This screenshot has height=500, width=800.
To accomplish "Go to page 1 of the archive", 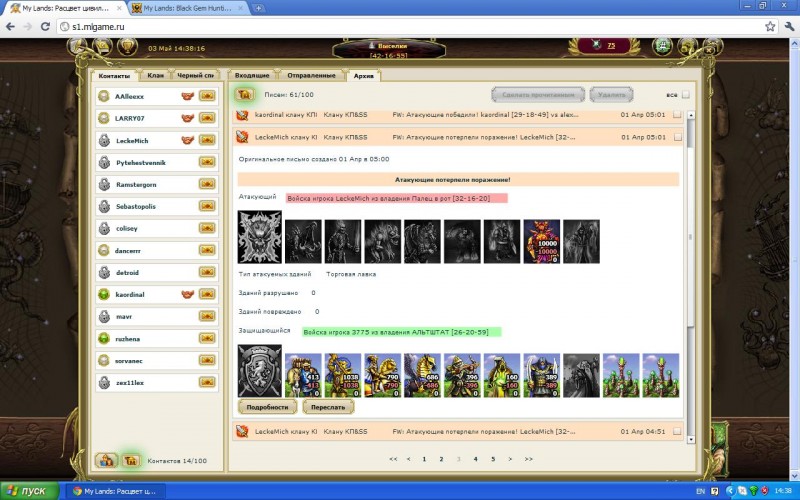I will (x=424, y=459).
